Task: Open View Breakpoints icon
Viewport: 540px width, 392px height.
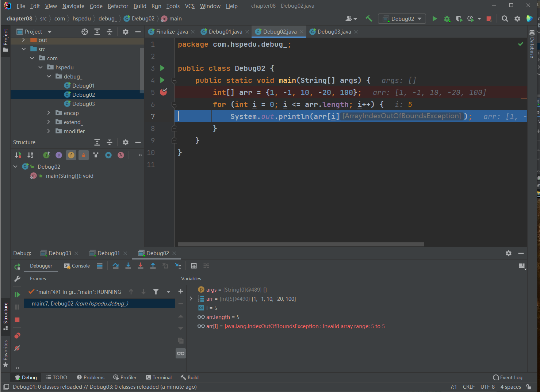Action: tap(17, 335)
